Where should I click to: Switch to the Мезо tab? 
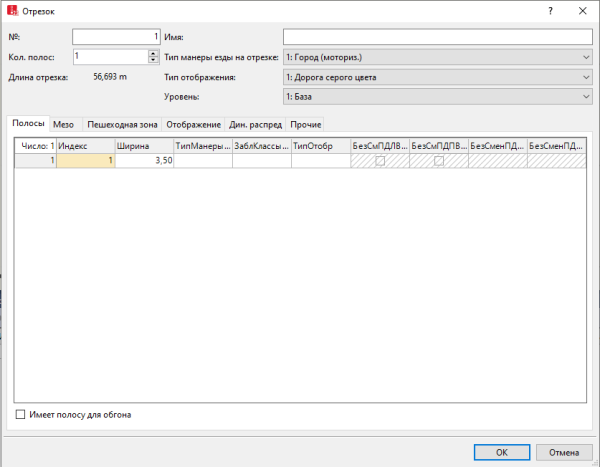[64, 124]
